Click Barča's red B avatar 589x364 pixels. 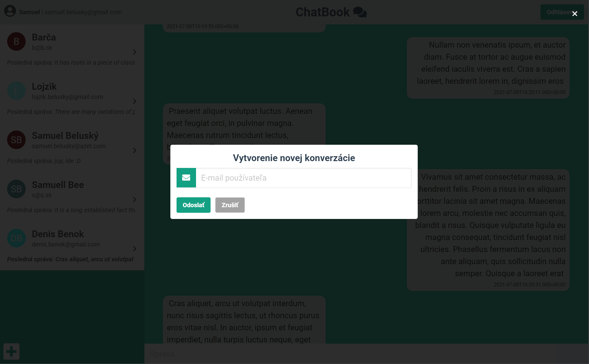coord(16,41)
